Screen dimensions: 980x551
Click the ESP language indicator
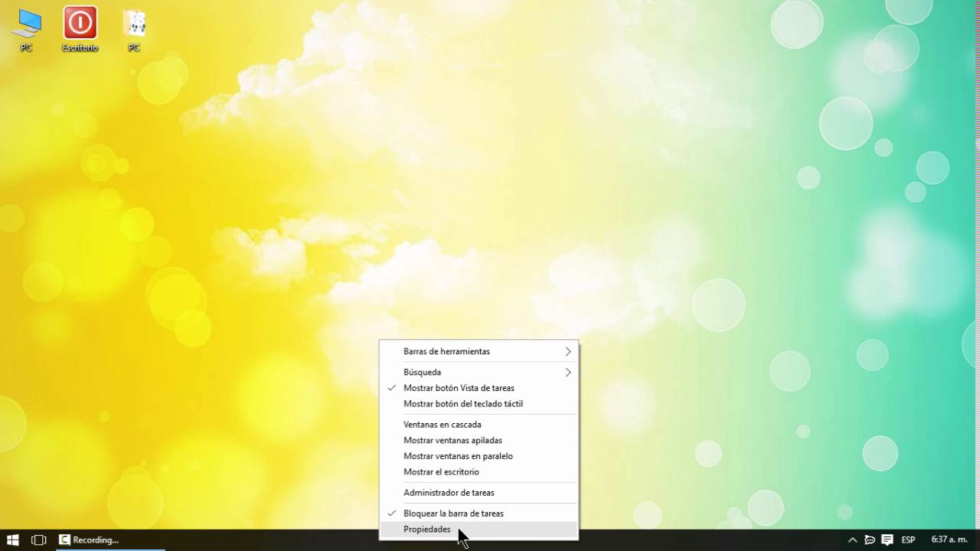click(908, 540)
